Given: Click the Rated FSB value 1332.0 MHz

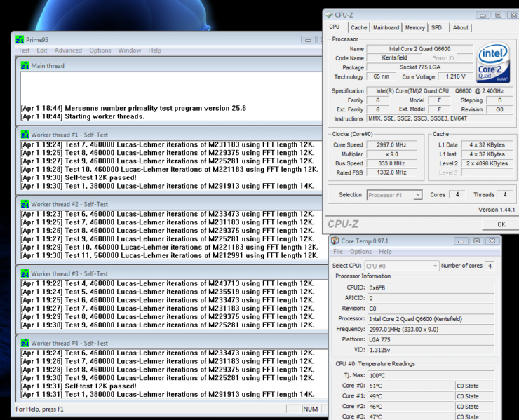Looking at the screenshot, I should pos(391,172).
